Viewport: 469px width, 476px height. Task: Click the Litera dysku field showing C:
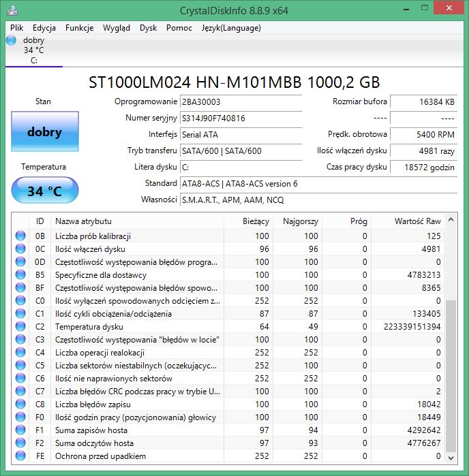click(241, 168)
